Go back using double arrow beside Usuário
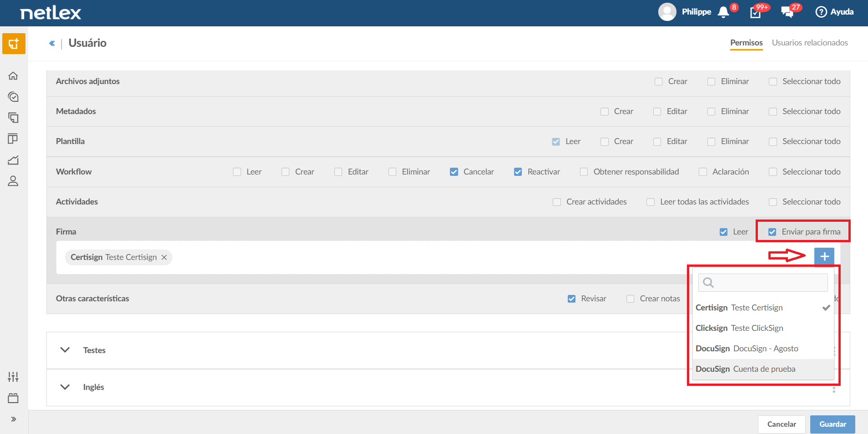 [52, 43]
